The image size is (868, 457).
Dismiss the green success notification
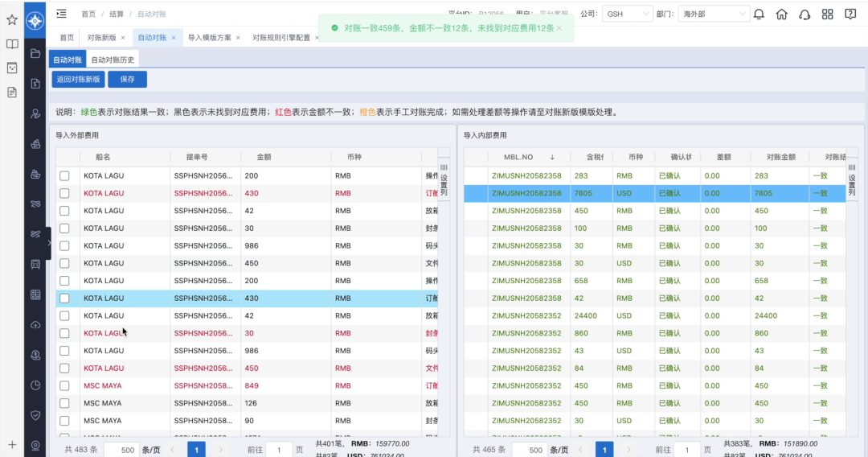click(x=559, y=27)
